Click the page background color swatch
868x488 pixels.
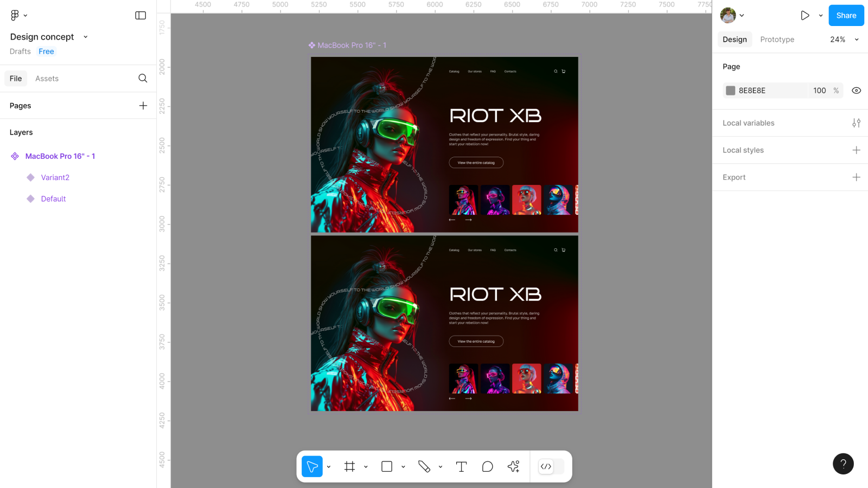pos(731,91)
